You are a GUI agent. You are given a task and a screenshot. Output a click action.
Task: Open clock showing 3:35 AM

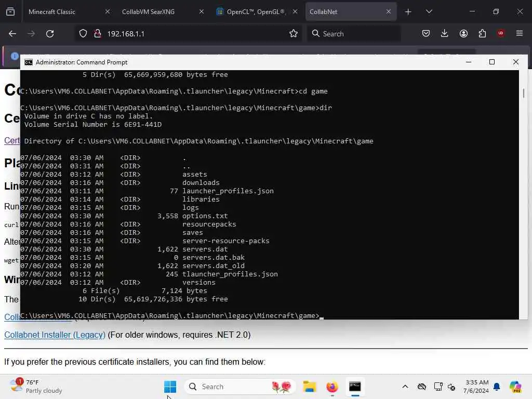476,387
